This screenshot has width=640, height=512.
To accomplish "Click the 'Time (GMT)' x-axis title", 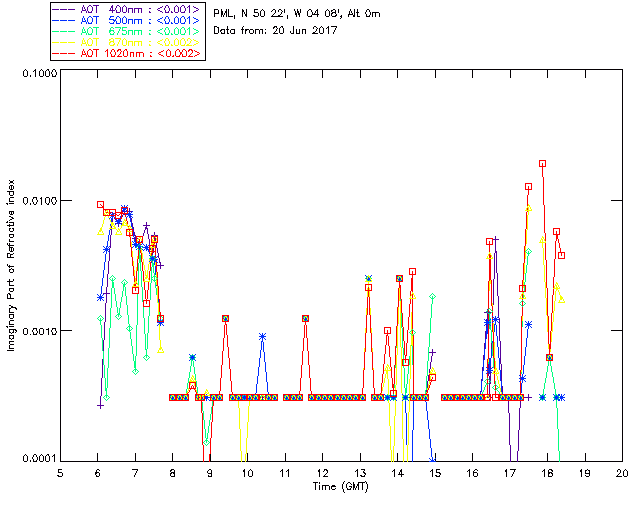I will point(340,485).
